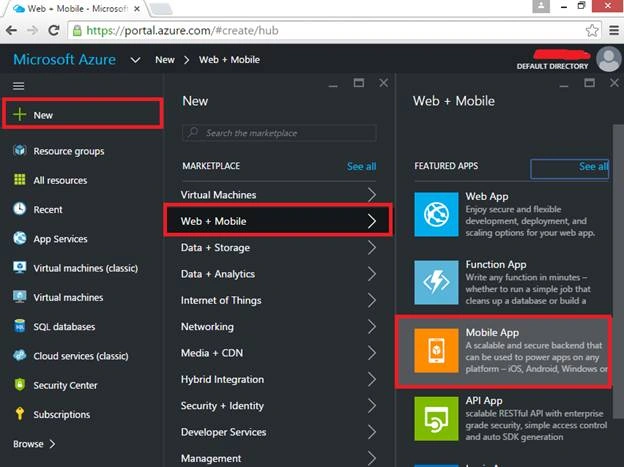
Task: Close the Web + Mobile browser tab
Action: coord(136,8)
